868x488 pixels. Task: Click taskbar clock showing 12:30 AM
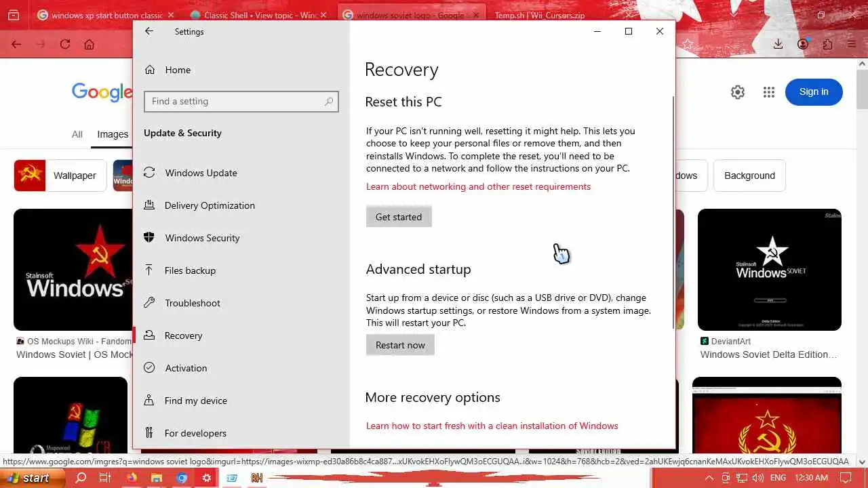[811, 478]
